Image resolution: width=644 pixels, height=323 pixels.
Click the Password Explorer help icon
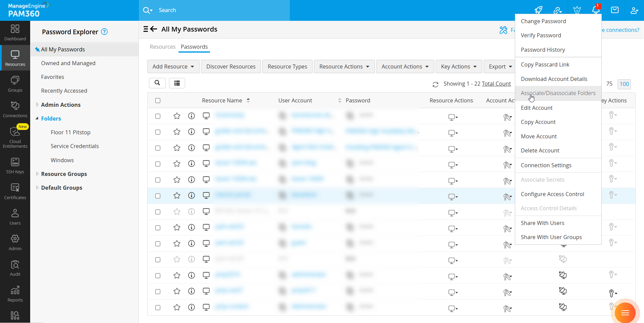104,32
